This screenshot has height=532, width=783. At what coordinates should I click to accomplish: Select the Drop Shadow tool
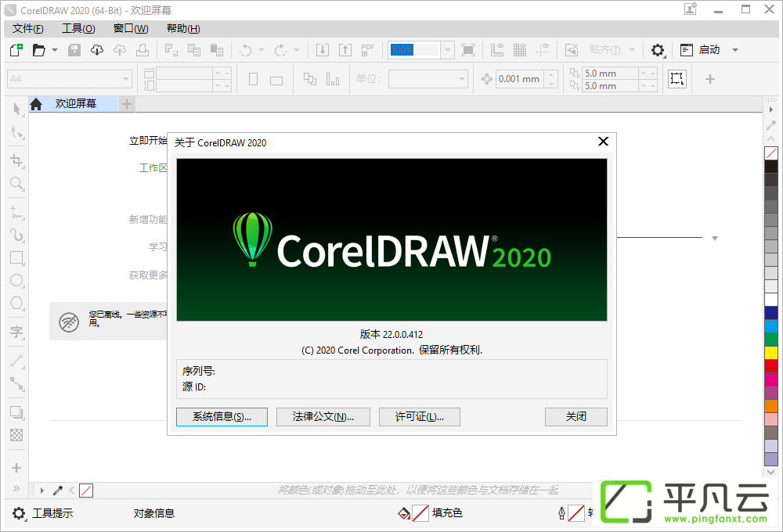click(x=16, y=413)
